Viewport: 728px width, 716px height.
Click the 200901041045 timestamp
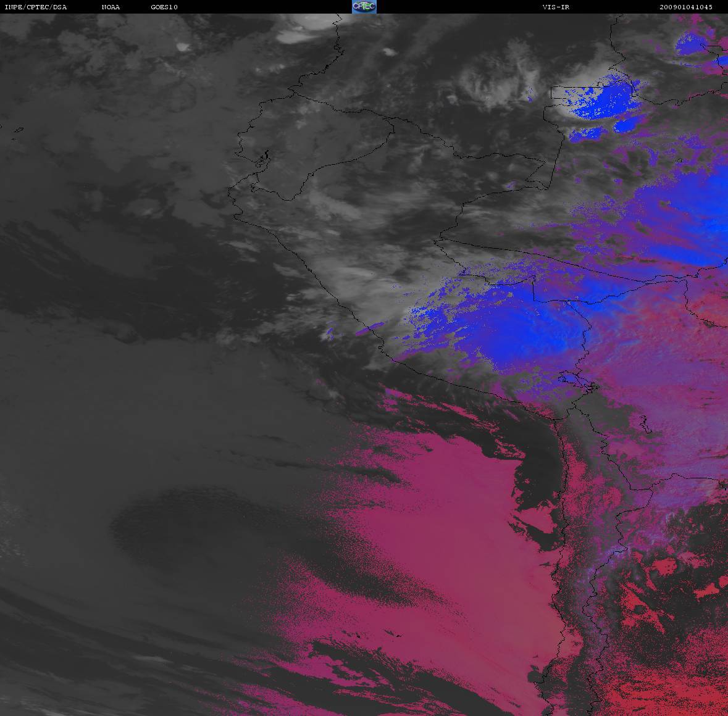click(x=685, y=7)
